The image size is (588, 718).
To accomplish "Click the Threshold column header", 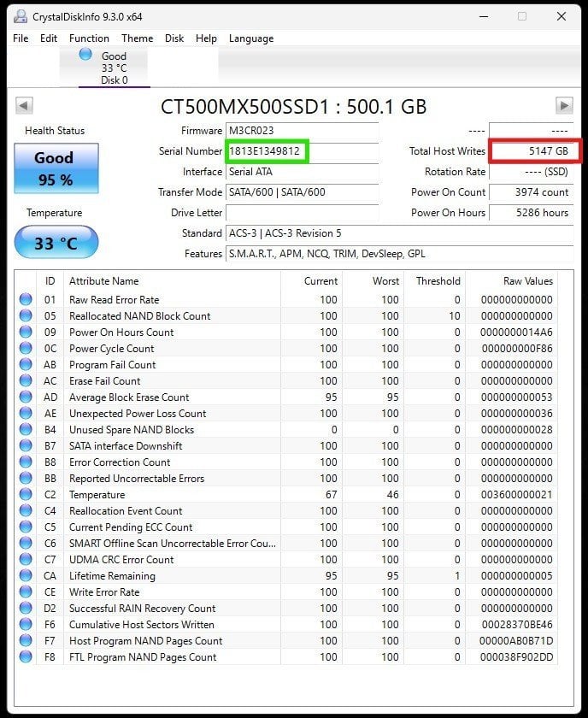I will (x=434, y=280).
